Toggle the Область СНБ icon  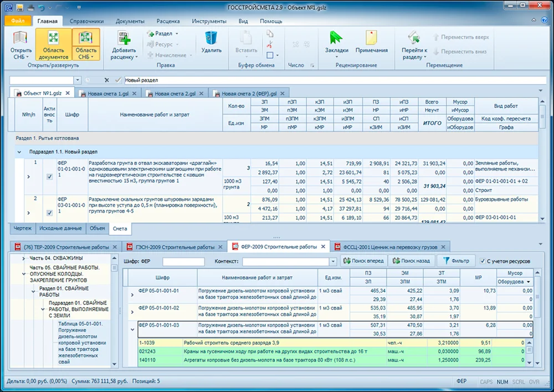coord(86,38)
